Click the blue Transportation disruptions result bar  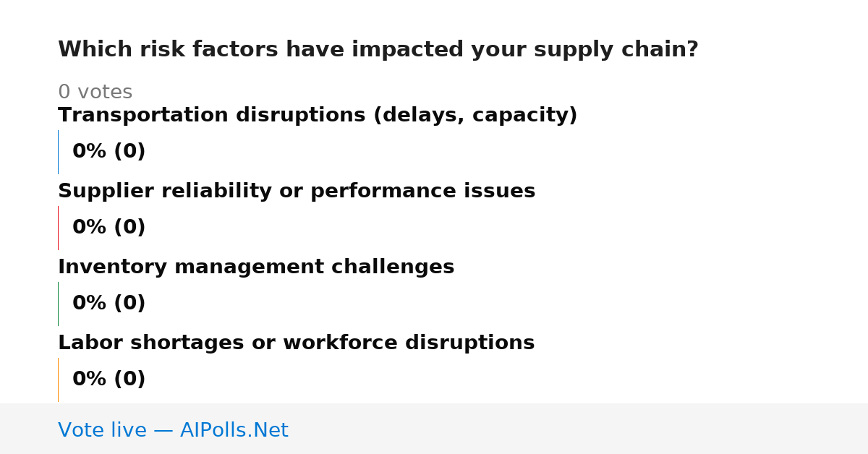coord(58,152)
